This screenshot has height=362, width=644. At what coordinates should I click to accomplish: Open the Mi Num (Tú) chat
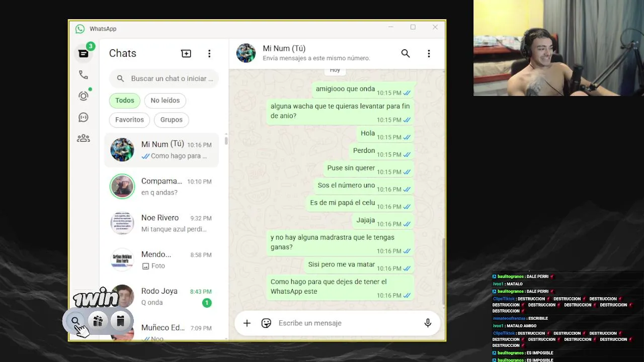click(x=162, y=150)
